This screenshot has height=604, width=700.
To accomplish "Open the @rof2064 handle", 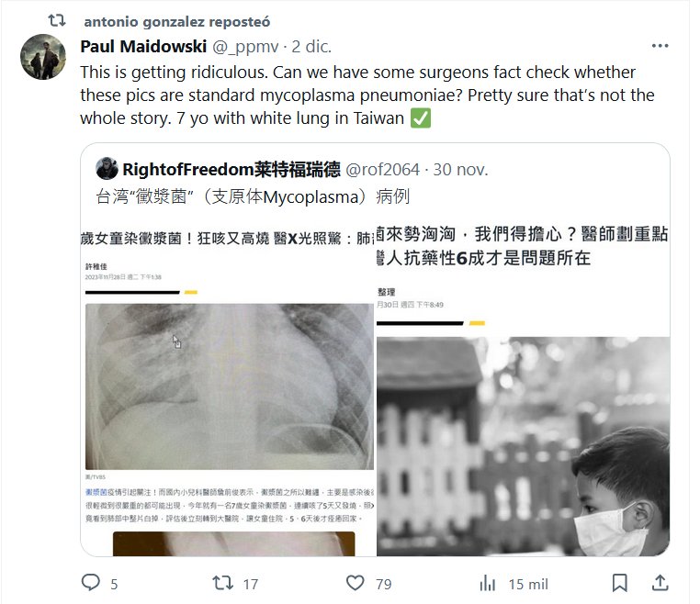I will (x=382, y=170).
